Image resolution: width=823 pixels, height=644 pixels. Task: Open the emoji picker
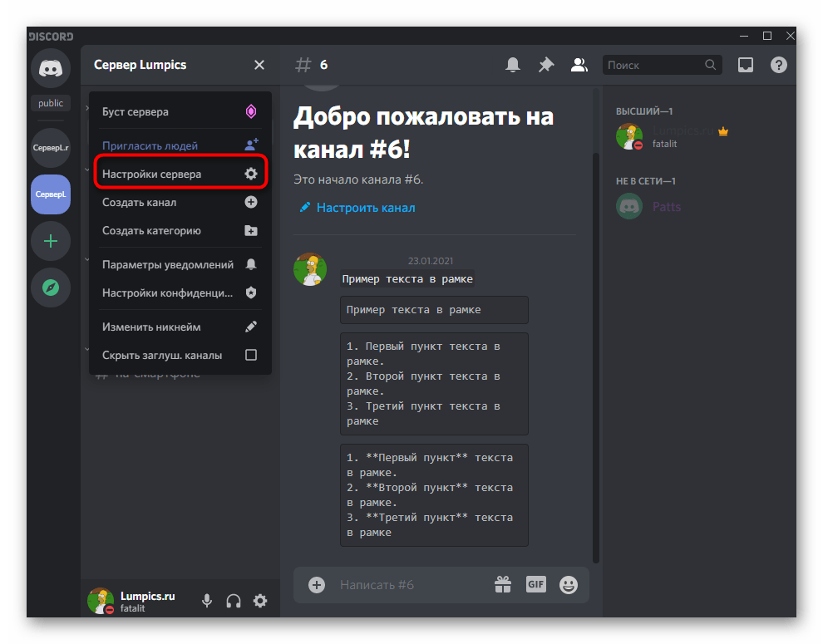tap(569, 585)
